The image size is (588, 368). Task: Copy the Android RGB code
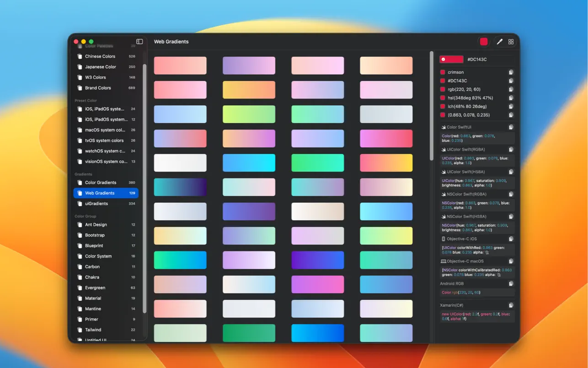pos(511,283)
